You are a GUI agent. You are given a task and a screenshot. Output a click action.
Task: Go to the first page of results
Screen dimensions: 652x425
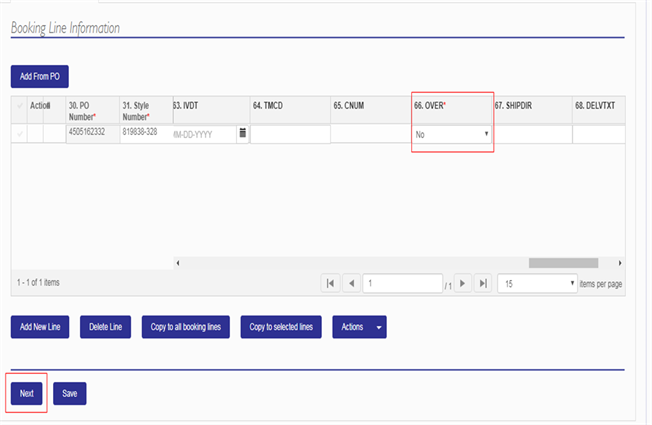pos(330,284)
